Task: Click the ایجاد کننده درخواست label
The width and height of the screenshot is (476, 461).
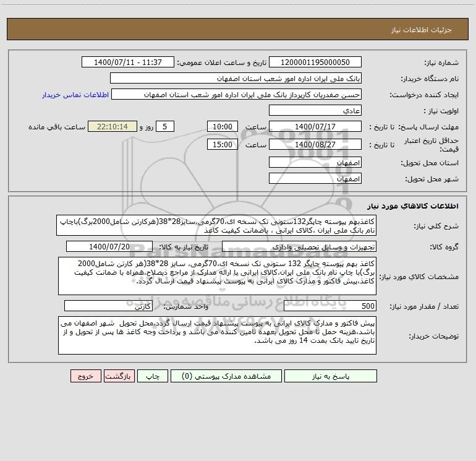Action: tap(424, 95)
